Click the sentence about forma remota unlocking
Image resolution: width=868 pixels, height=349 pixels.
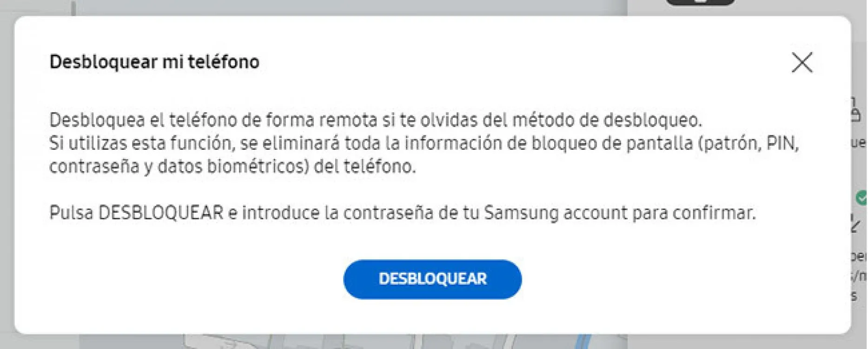point(376,120)
